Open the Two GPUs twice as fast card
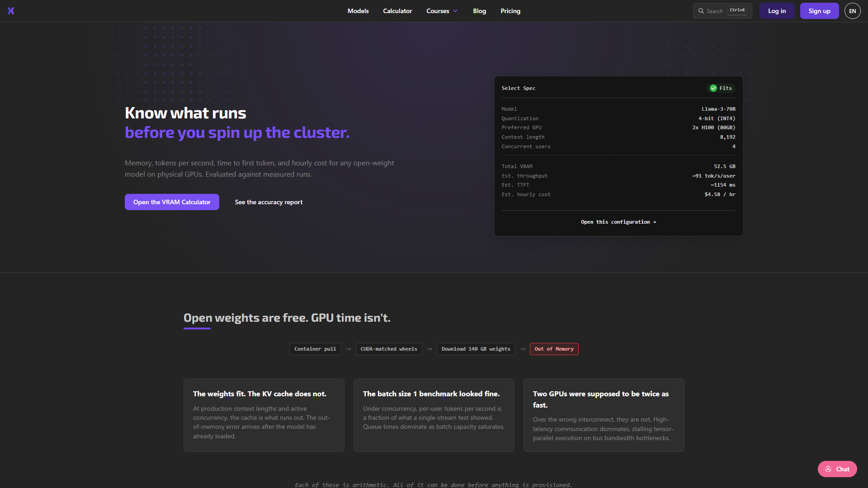The height and width of the screenshot is (488, 868). tap(604, 415)
